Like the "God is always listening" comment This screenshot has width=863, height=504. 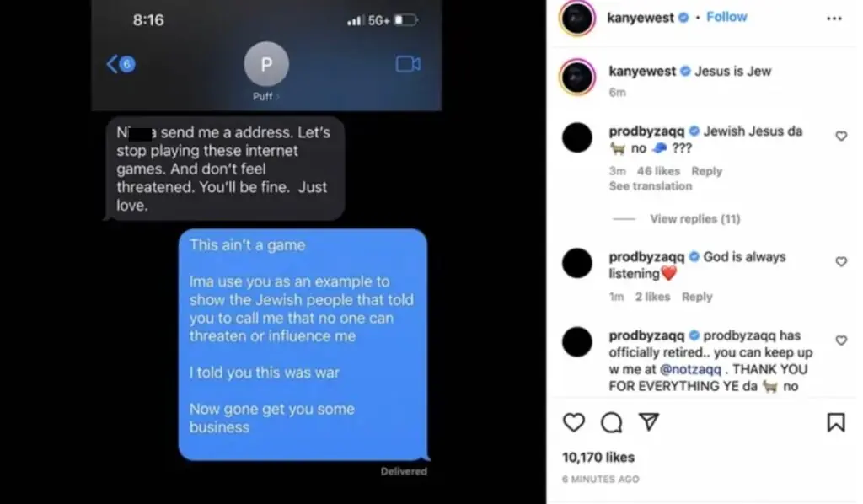pyautogui.click(x=841, y=261)
